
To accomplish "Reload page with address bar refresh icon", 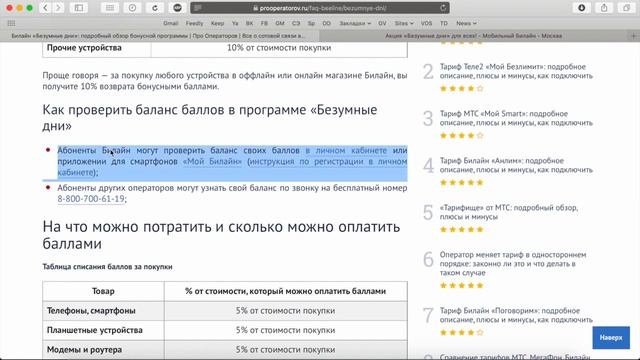I will tap(443, 8).
